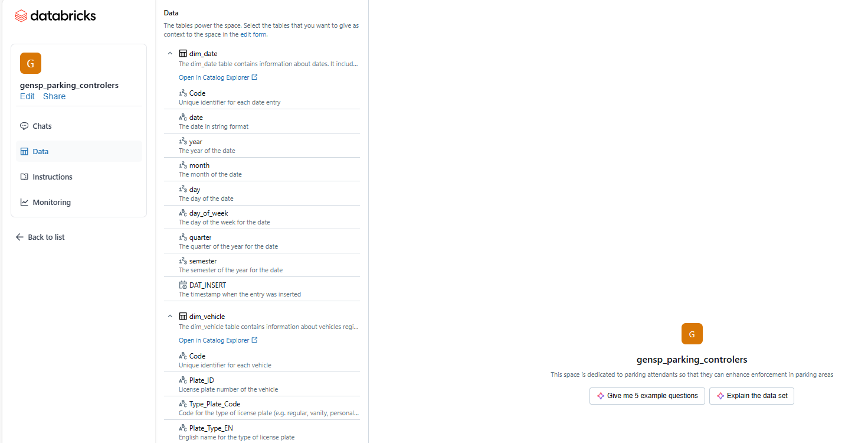Open the Data section in the sidebar
Screen dimensions: 868x443
[78, 151]
